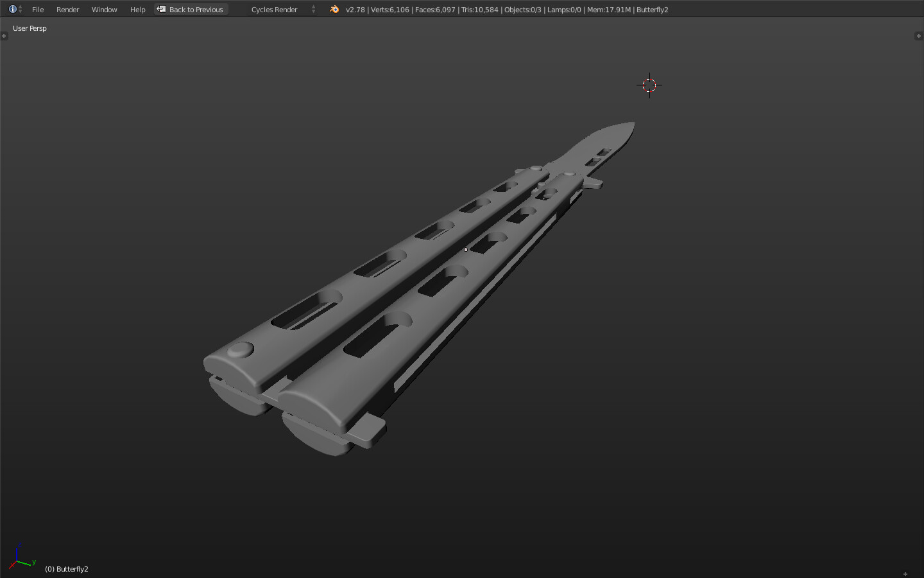Expand the tool shelf plus at top-left
The width and height of the screenshot is (924, 578).
(x=4, y=36)
